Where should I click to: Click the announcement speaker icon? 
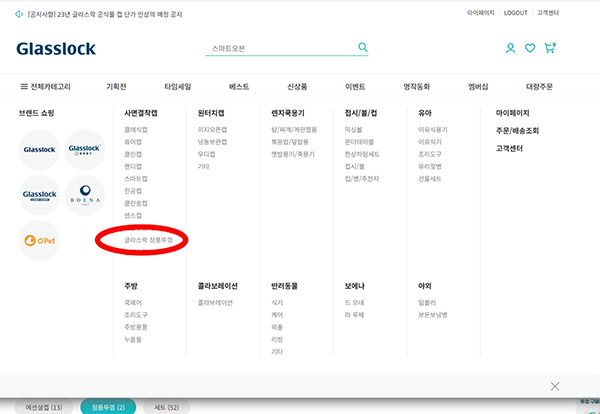click(19, 14)
